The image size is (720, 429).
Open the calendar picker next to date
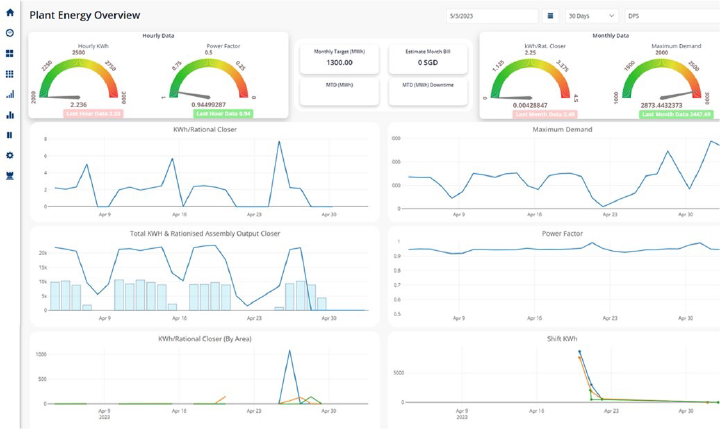[550, 16]
